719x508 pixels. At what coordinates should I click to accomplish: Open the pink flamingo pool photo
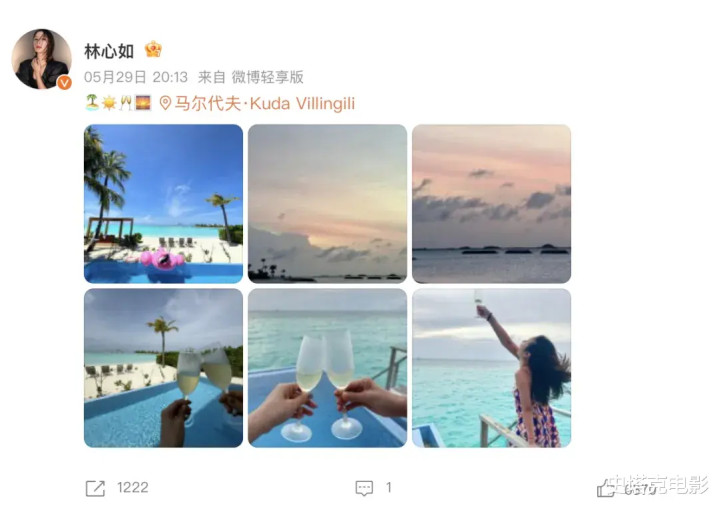pyautogui.click(x=164, y=204)
